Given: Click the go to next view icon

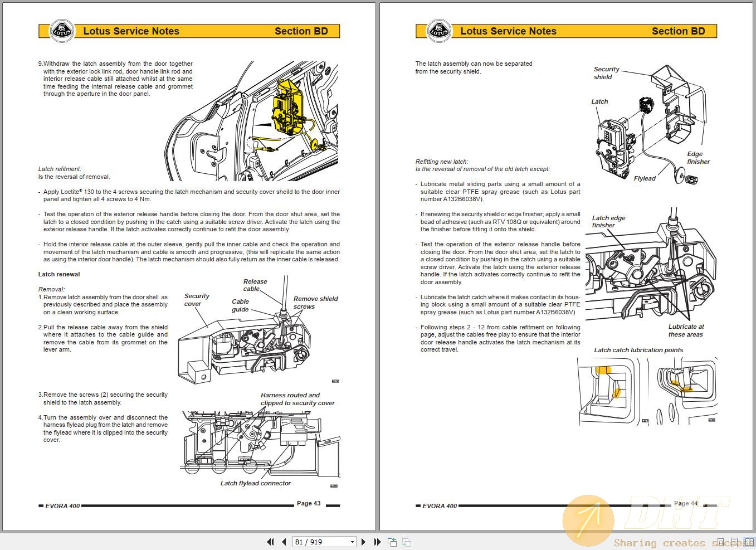Looking at the screenshot, I should tap(407, 542).
